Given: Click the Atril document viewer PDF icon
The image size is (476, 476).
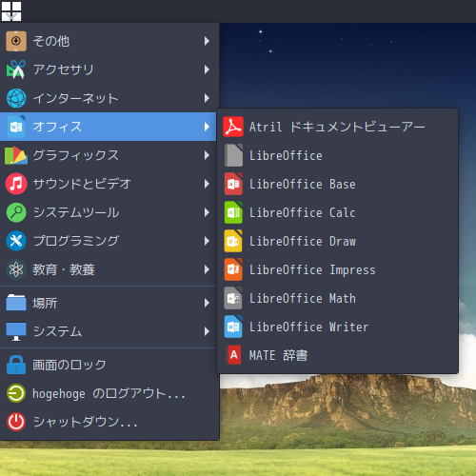Looking at the screenshot, I should (x=233, y=127).
